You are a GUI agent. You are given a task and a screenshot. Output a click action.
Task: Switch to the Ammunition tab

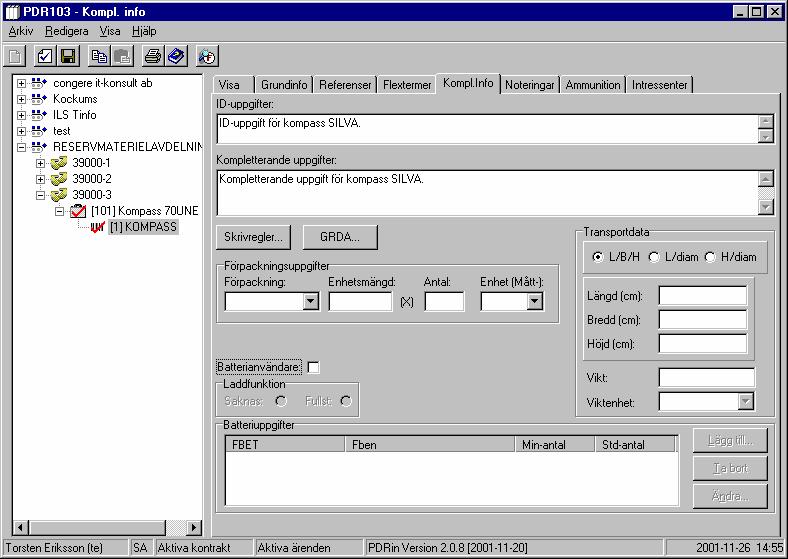(x=593, y=85)
